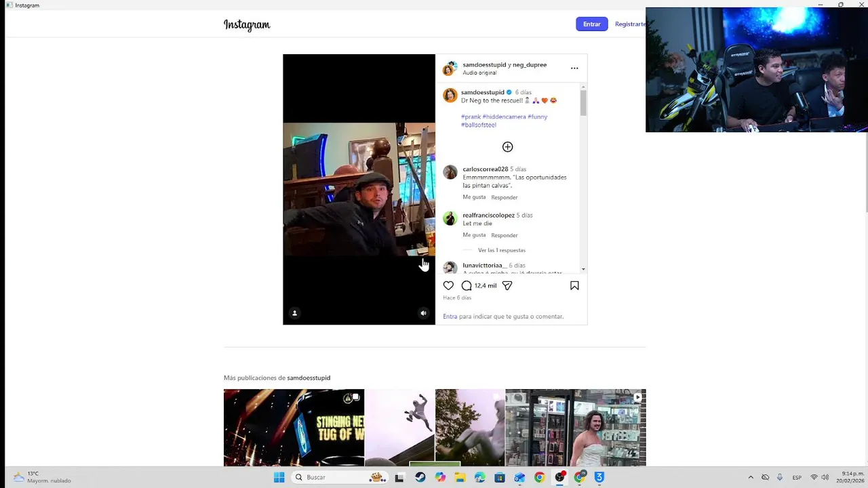This screenshot has height=488, width=868.
Task: Click comments scrollbar down arrow
Action: (x=583, y=270)
